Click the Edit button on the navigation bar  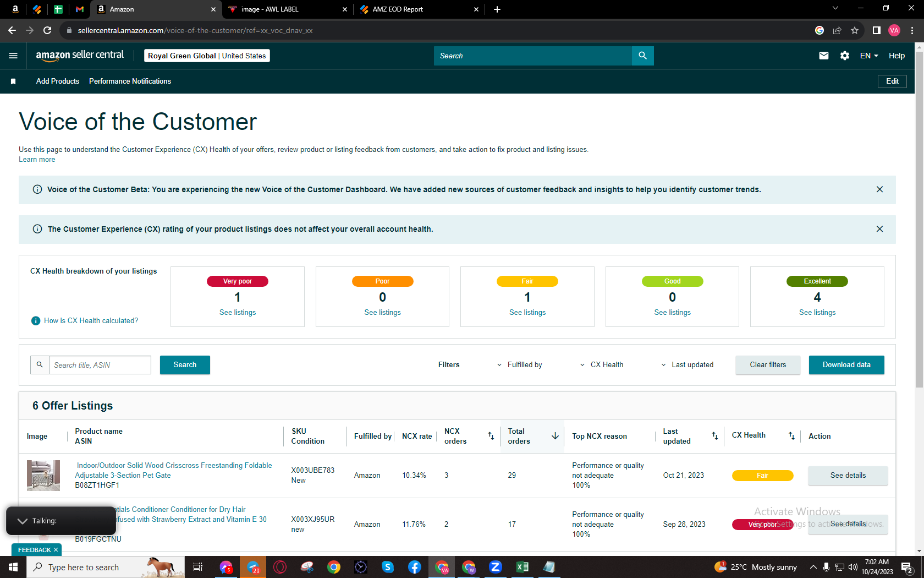[892, 81]
